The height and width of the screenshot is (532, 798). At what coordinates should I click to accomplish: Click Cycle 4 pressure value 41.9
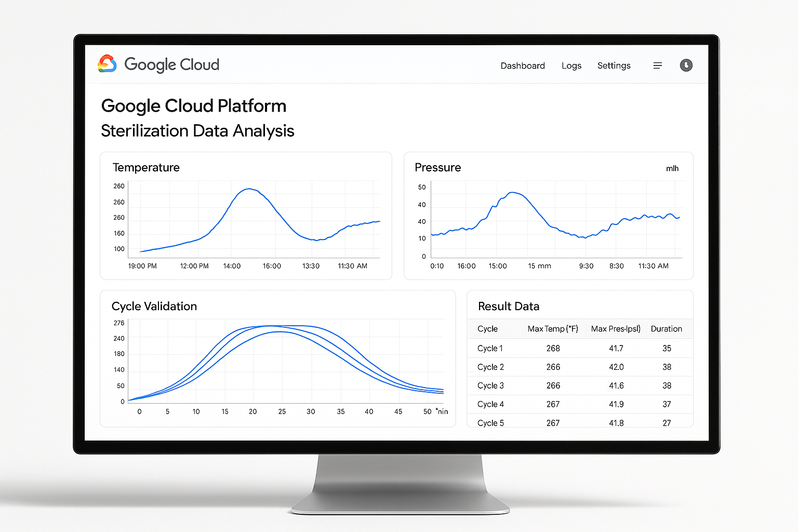[x=616, y=404]
